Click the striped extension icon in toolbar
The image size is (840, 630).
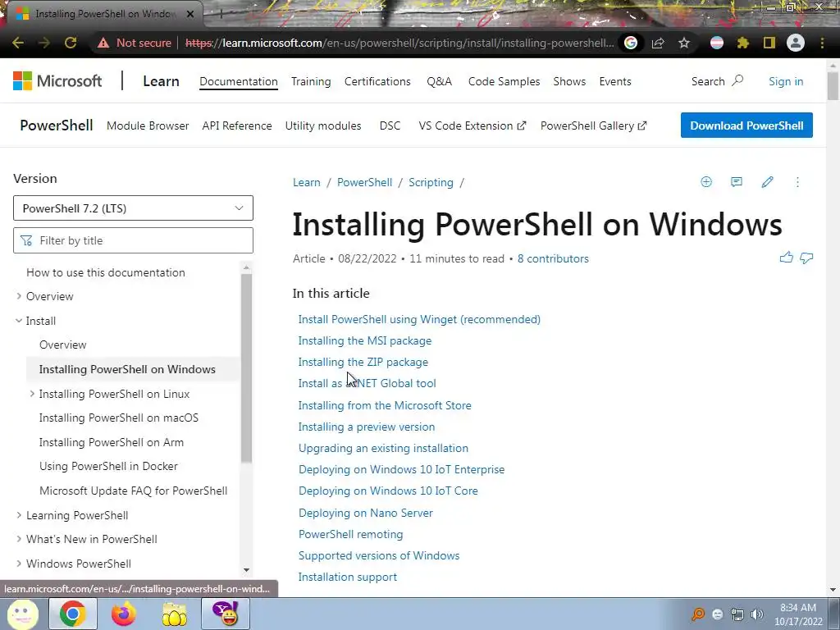tap(717, 43)
